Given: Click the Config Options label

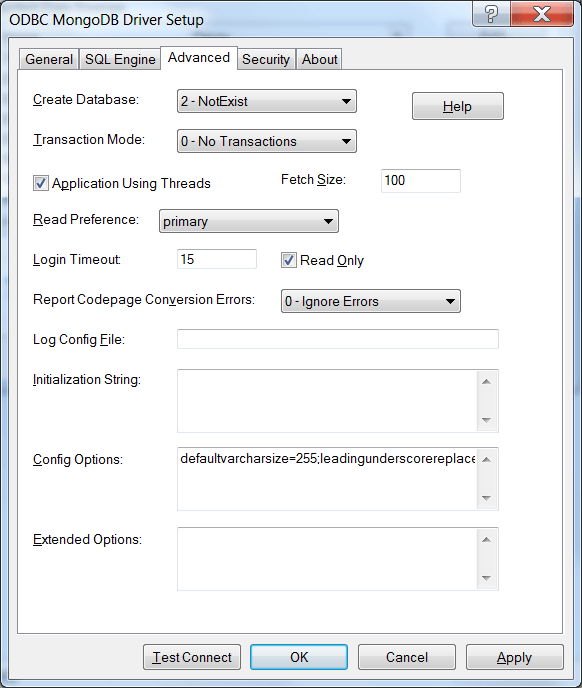Looking at the screenshot, I should [x=78, y=459].
